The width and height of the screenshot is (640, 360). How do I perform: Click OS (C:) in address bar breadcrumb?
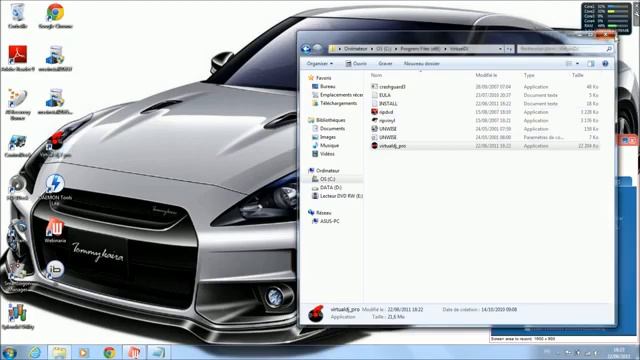pos(383,49)
